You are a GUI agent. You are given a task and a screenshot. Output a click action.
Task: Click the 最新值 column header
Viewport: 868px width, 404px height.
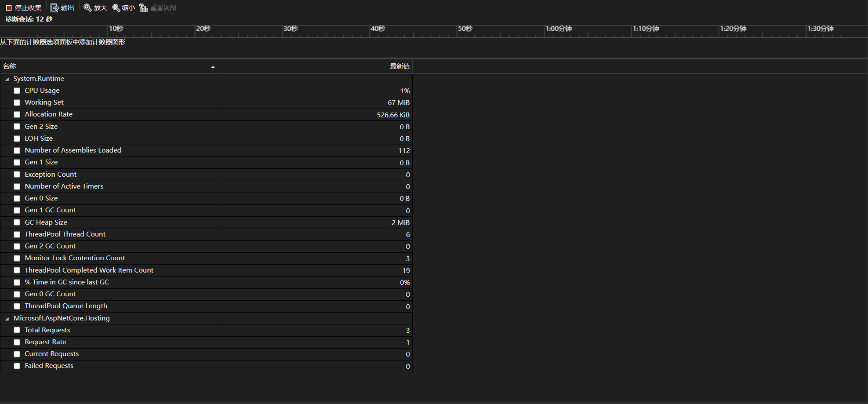315,66
